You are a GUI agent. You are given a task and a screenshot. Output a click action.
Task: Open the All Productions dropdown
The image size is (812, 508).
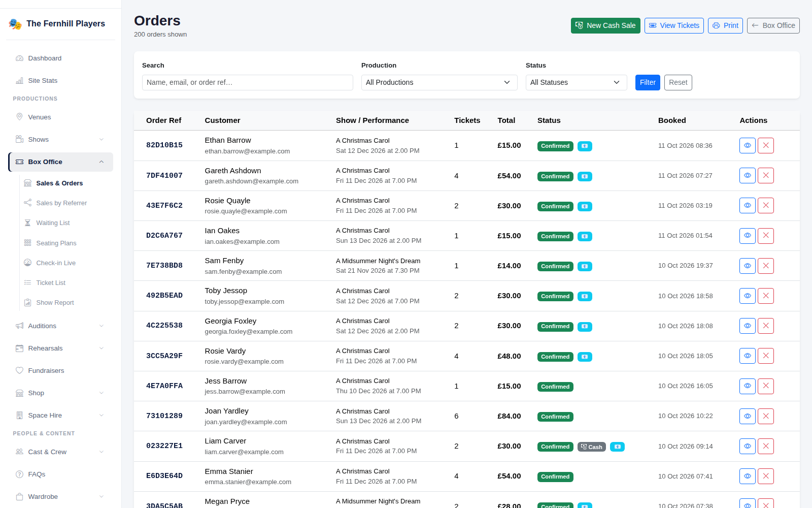[439, 82]
